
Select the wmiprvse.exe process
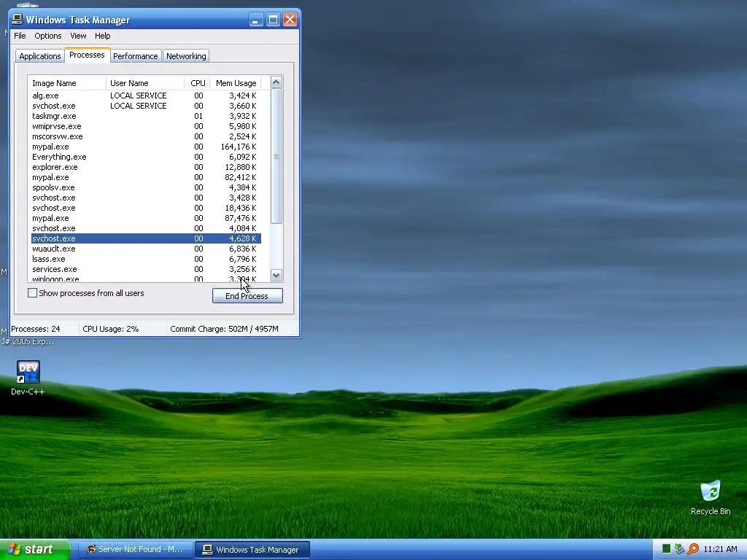click(146, 126)
